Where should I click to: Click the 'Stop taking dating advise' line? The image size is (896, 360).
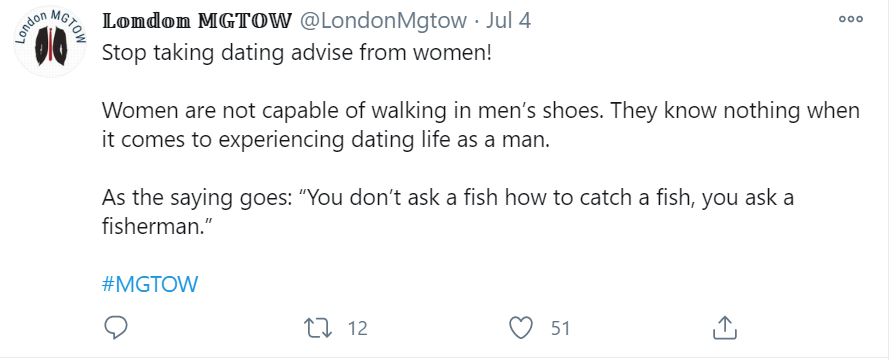297,54
